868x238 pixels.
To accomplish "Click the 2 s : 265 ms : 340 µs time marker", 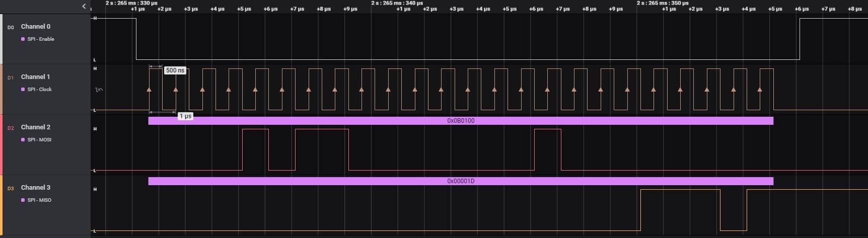I will point(397,3).
